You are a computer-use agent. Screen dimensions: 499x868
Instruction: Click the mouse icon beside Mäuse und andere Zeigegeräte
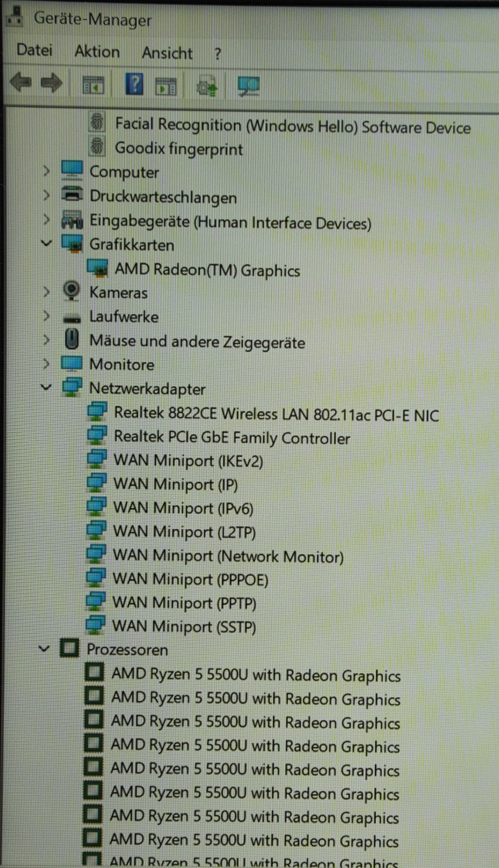[x=72, y=340]
